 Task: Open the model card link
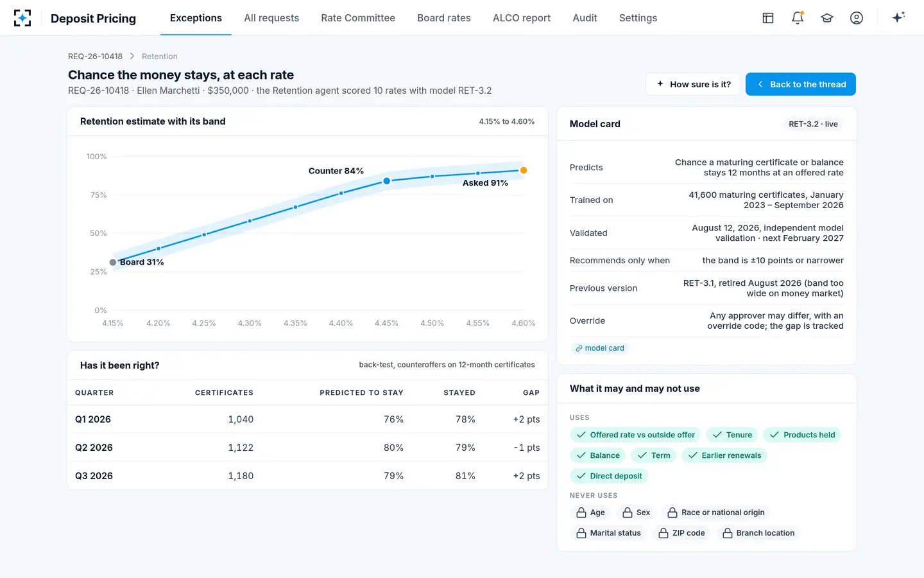coord(600,348)
